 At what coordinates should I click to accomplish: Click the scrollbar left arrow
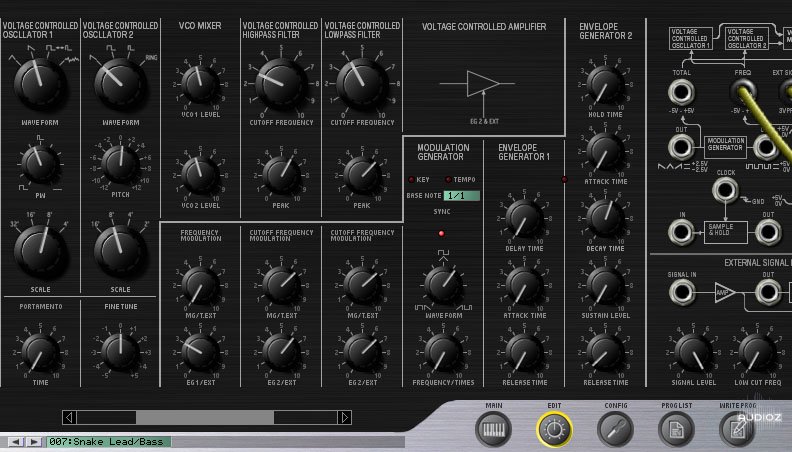click(70, 417)
